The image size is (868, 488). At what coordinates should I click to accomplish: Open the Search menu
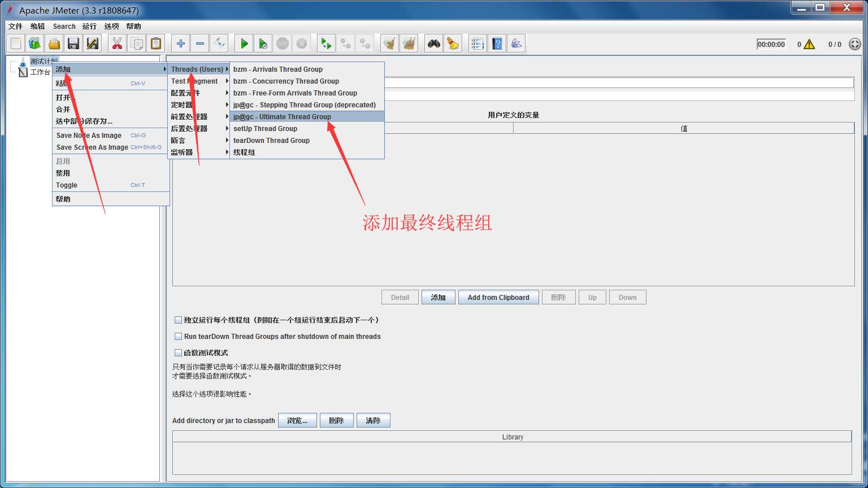(64, 27)
